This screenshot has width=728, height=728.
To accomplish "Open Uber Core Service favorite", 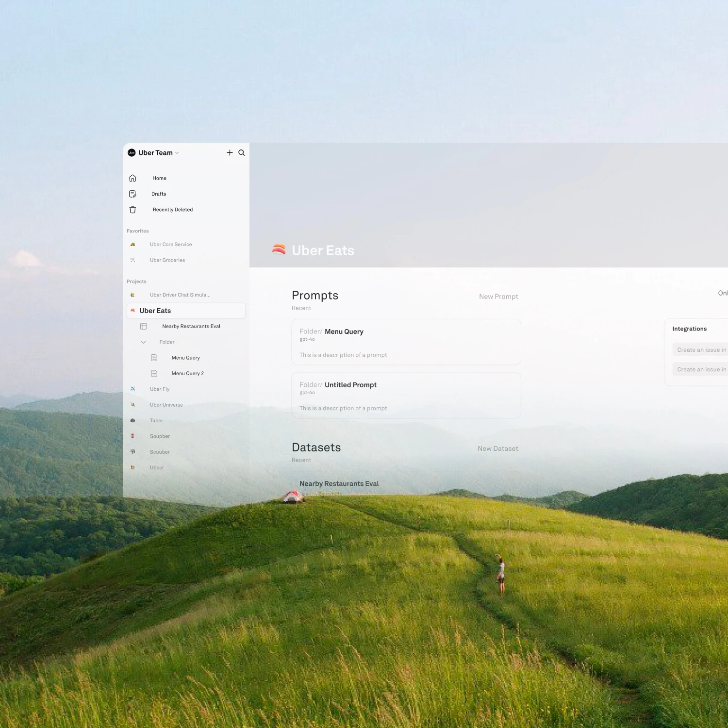I will [171, 245].
